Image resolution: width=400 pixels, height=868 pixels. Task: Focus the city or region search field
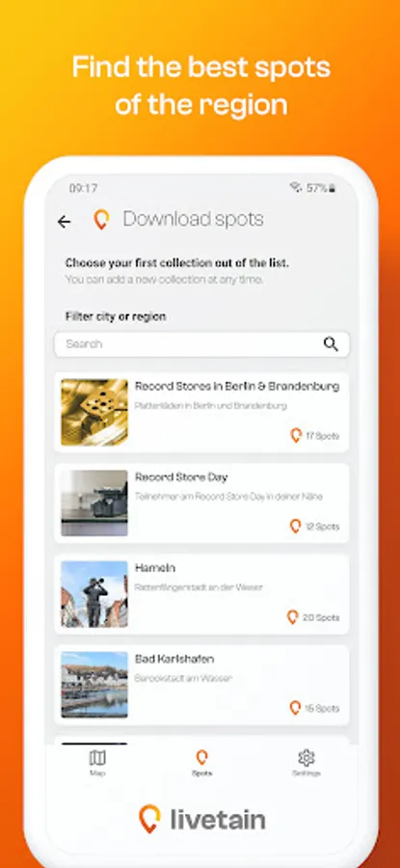[202, 344]
